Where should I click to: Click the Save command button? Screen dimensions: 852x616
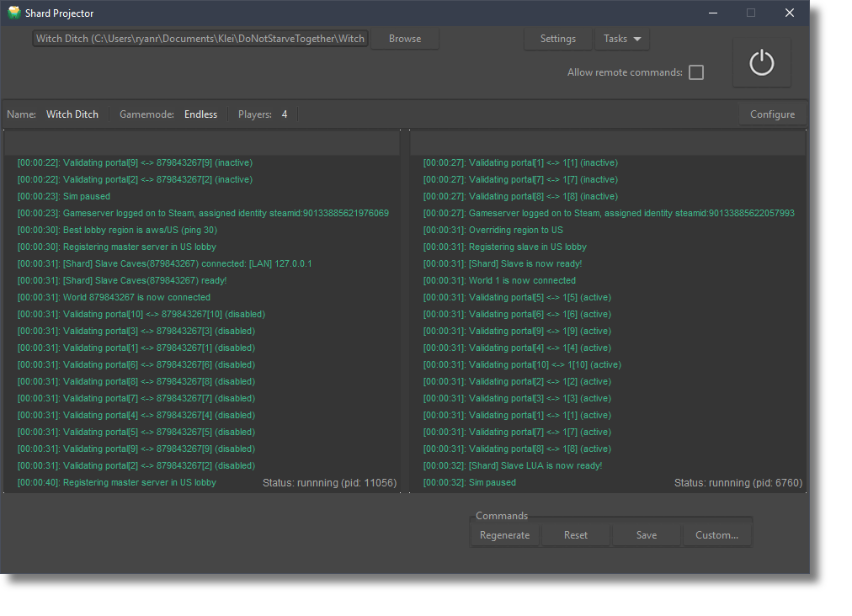pos(646,535)
